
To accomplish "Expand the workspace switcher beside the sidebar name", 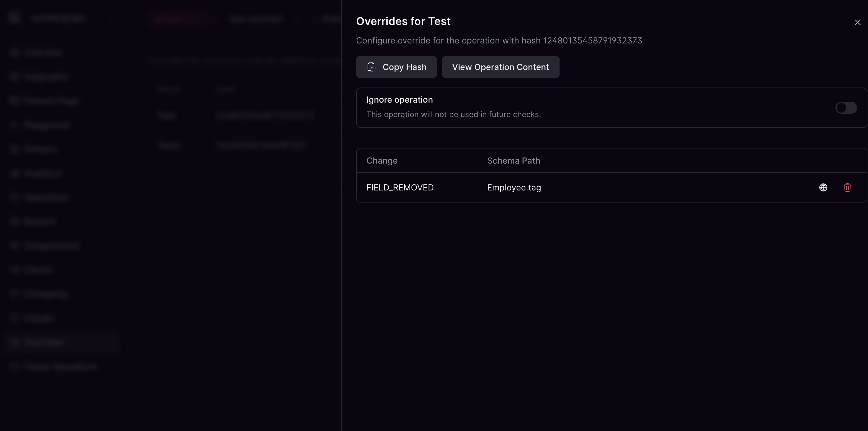I will (x=111, y=17).
